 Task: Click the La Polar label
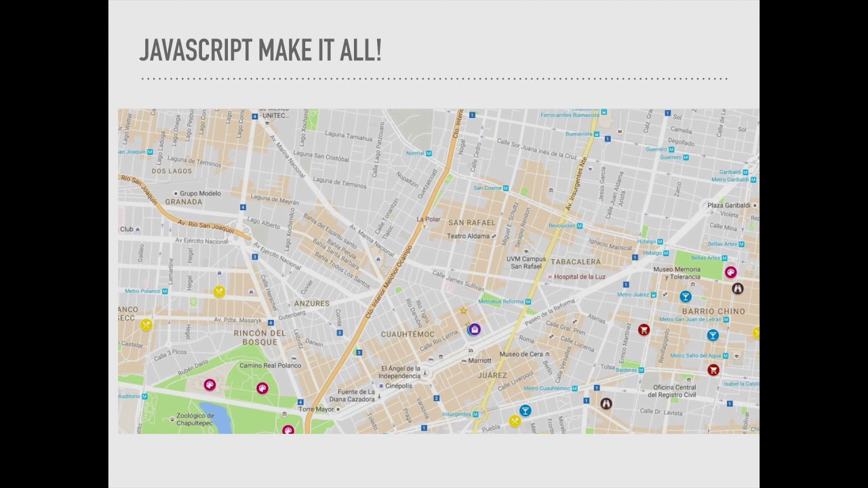click(429, 219)
